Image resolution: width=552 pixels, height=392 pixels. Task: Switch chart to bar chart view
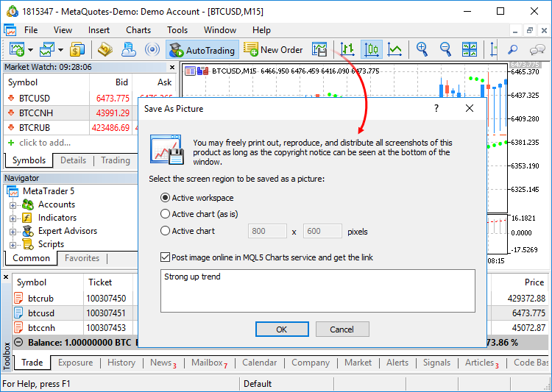(347, 50)
